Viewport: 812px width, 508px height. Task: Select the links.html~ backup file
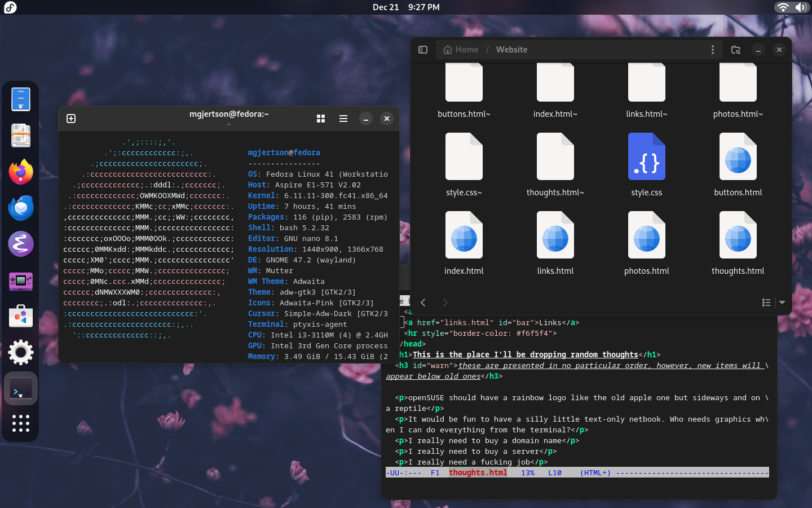tap(647, 90)
